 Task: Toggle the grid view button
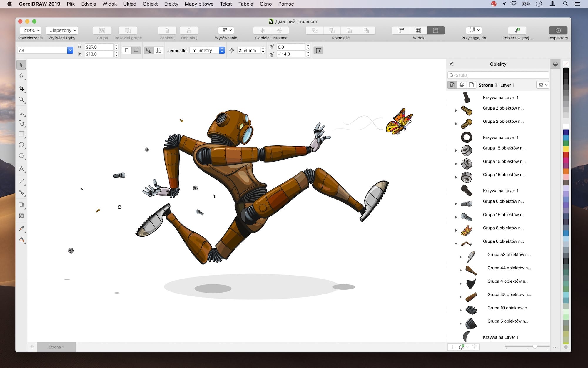point(418,30)
